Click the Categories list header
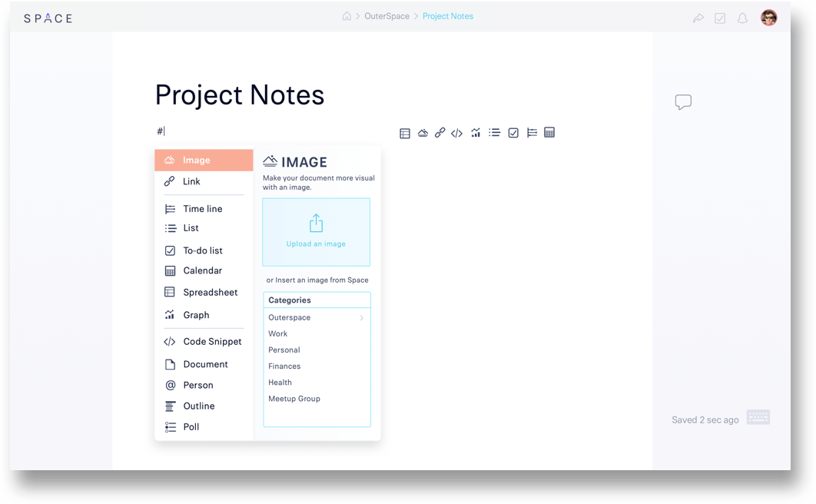This screenshot has width=816, height=504. [x=317, y=300]
